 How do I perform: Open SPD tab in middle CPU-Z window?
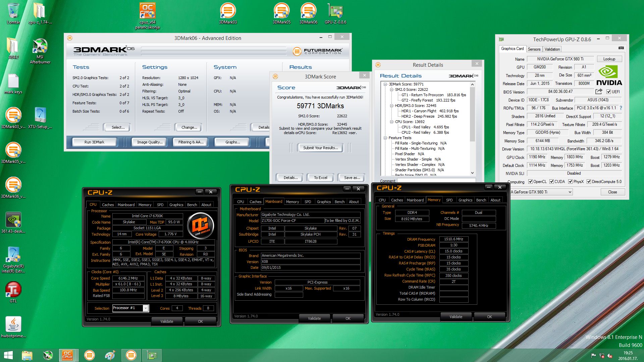point(308,201)
